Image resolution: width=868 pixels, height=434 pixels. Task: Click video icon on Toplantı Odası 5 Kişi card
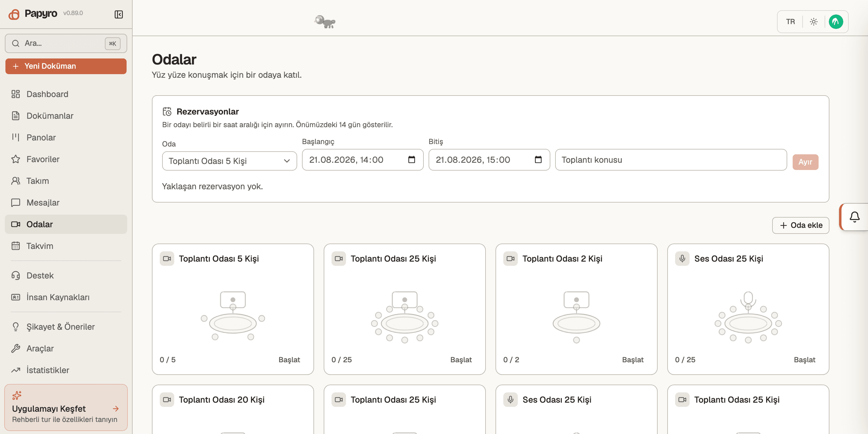(167, 259)
